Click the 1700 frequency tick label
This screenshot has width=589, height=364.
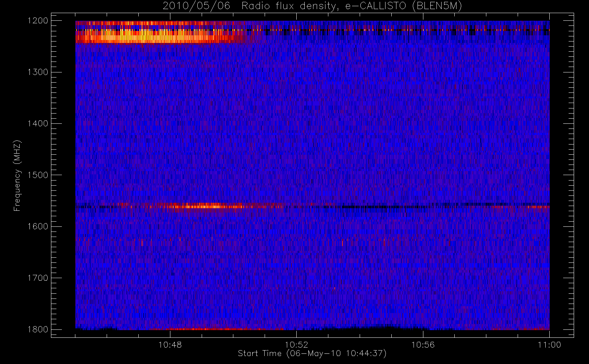38,278
